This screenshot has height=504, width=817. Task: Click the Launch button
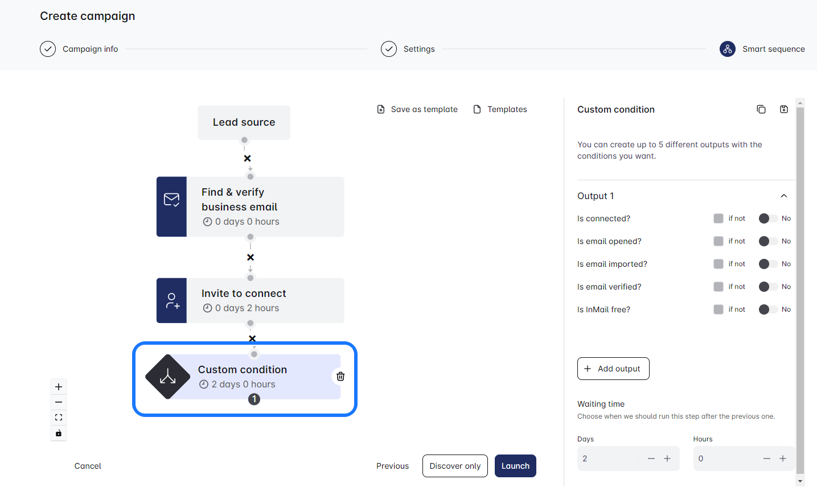coord(515,466)
